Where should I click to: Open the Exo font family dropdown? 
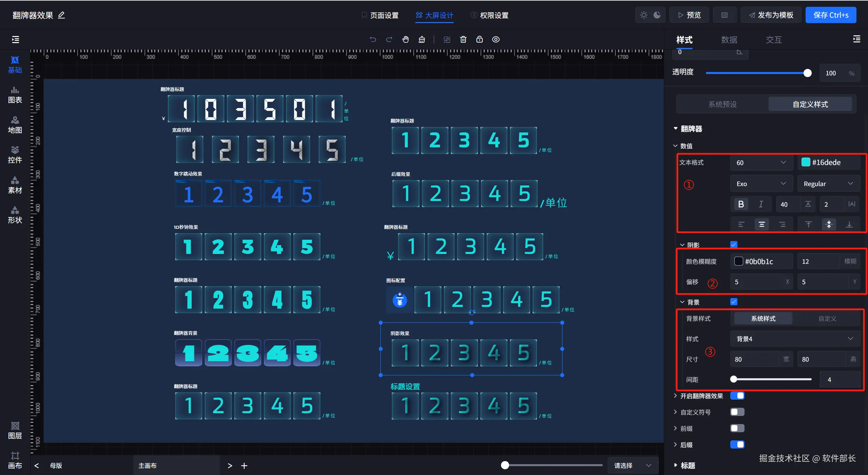pos(761,184)
